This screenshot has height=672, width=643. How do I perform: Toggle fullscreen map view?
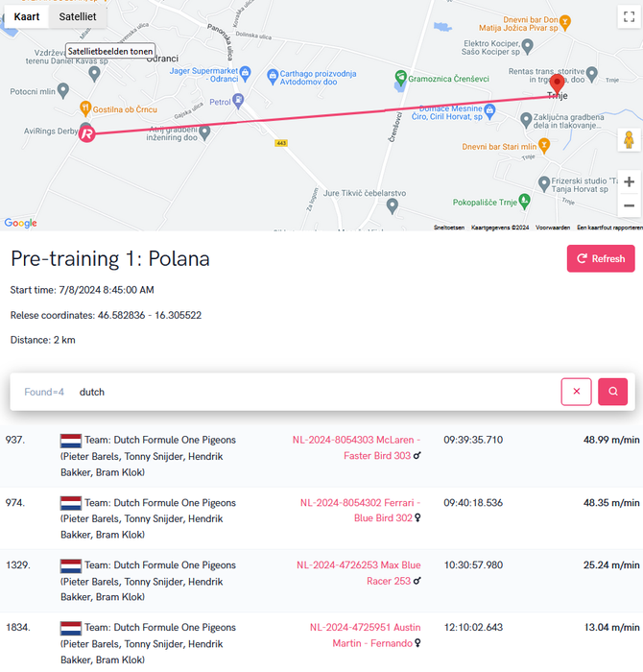628,16
